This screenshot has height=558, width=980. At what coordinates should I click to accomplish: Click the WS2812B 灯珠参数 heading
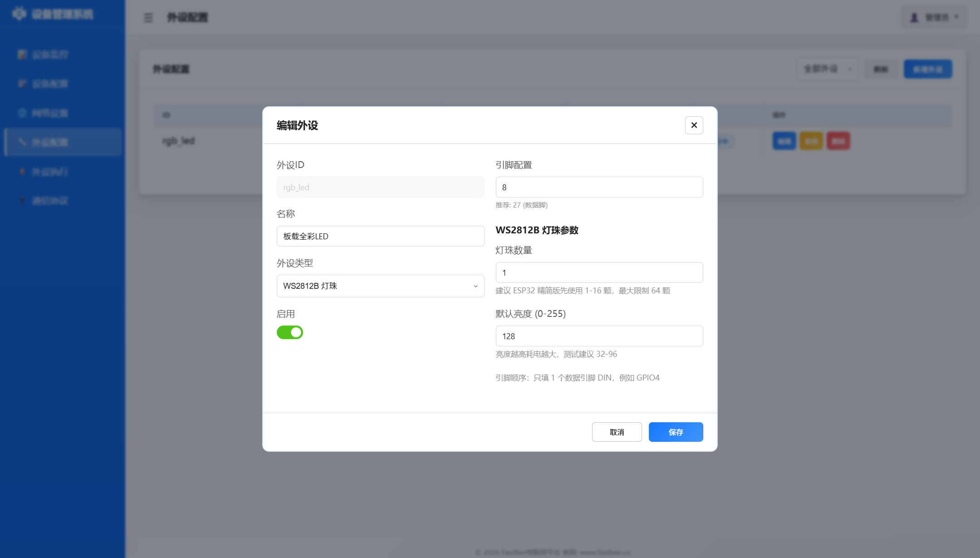click(x=537, y=230)
